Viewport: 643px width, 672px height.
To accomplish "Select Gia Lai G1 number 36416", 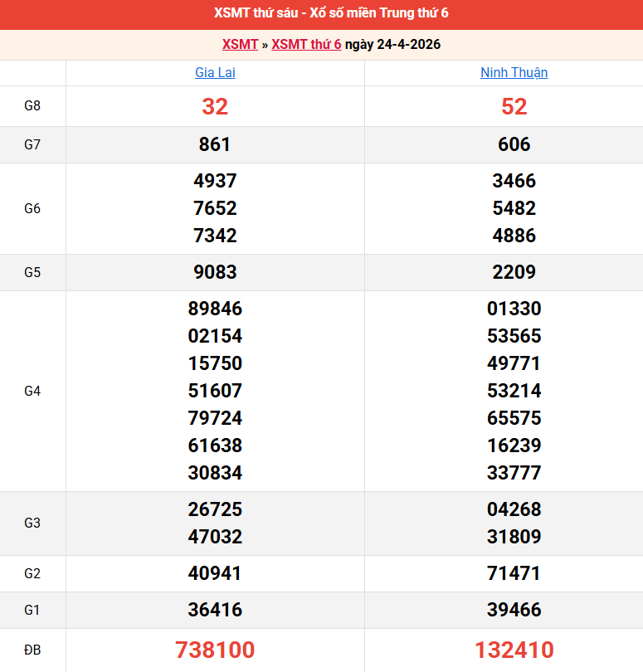I will 215,610.
